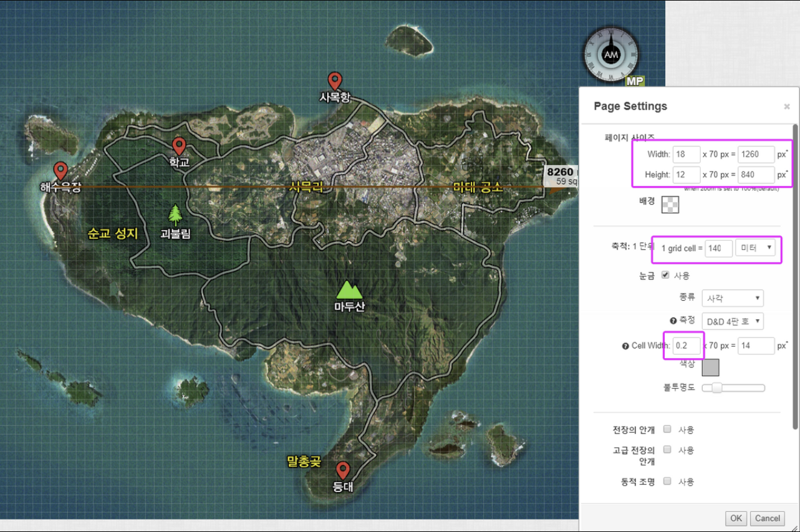Click the 등대 label text
The width and height of the screenshot is (800, 532).
pos(342,487)
